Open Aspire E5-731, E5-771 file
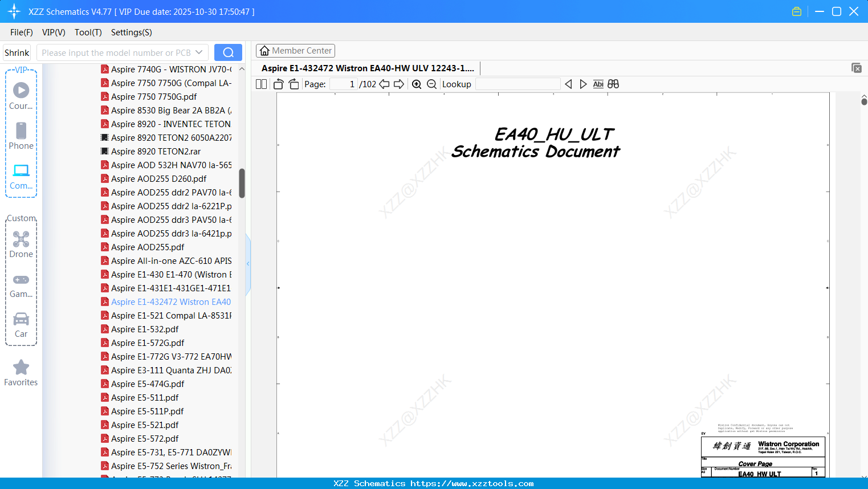 pyautogui.click(x=166, y=453)
